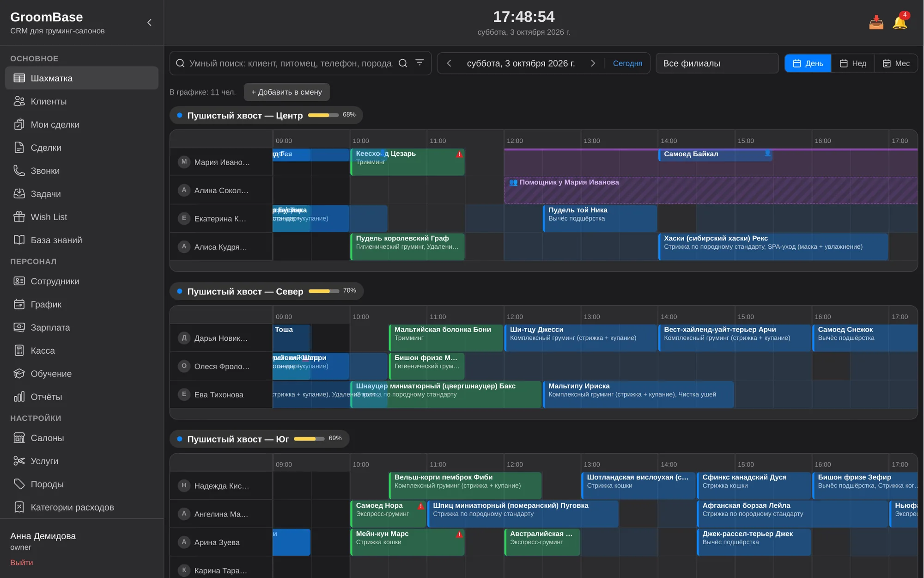Open График in the sidebar
Viewport: 924px width, 578px height.
(82, 304)
